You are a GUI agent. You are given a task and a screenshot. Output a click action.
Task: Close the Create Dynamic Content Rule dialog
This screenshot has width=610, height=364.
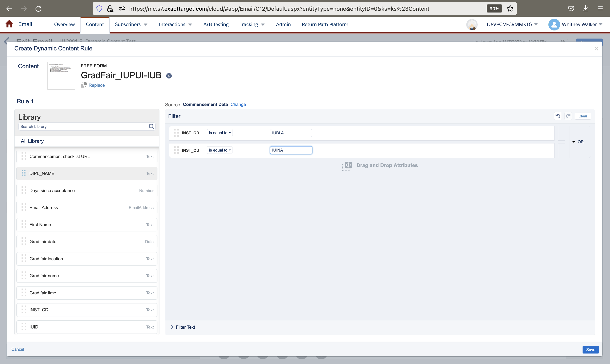point(596,49)
